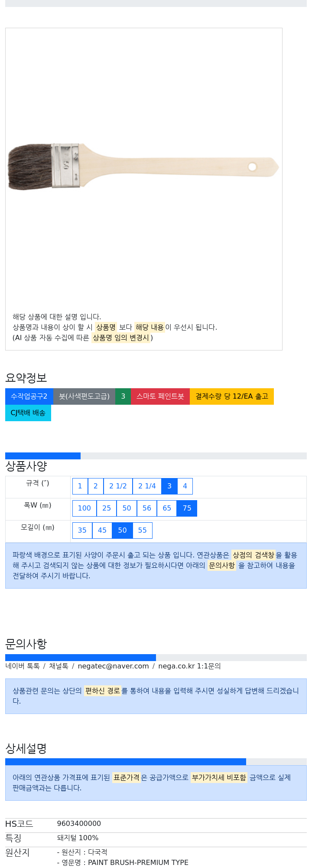Open the 채널톡 inquiry link
The width and height of the screenshot is (312, 868).
(x=58, y=666)
